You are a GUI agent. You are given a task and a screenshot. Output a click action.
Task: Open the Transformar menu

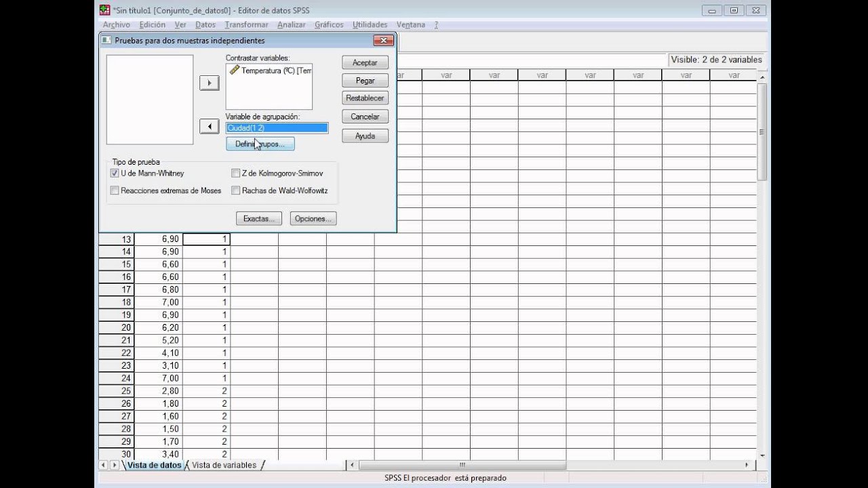tap(247, 24)
